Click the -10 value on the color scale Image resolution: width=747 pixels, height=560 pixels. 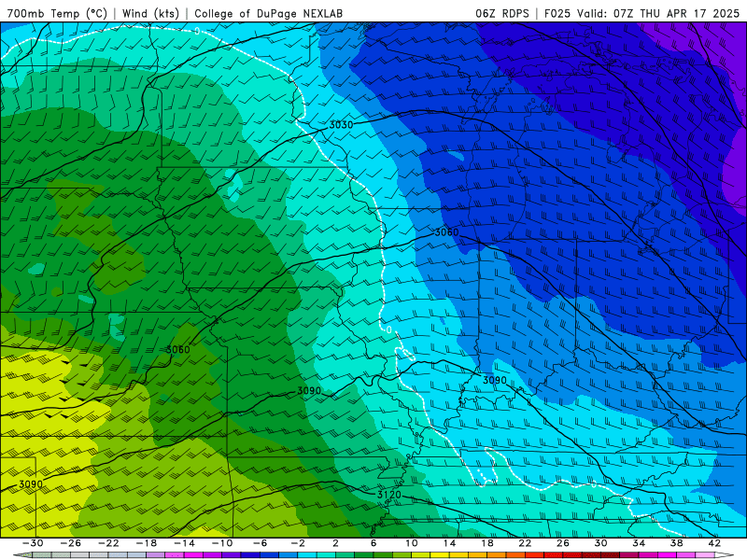[222, 543]
